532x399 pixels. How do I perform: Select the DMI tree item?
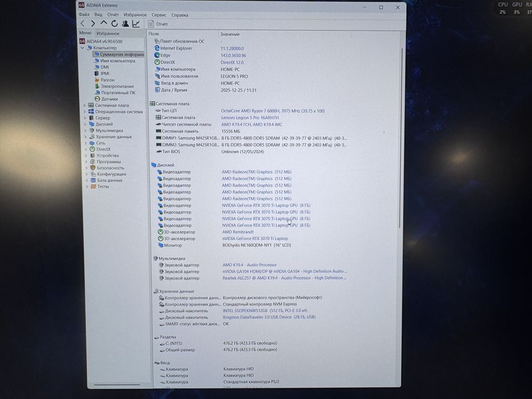pyautogui.click(x=101, y=67)
